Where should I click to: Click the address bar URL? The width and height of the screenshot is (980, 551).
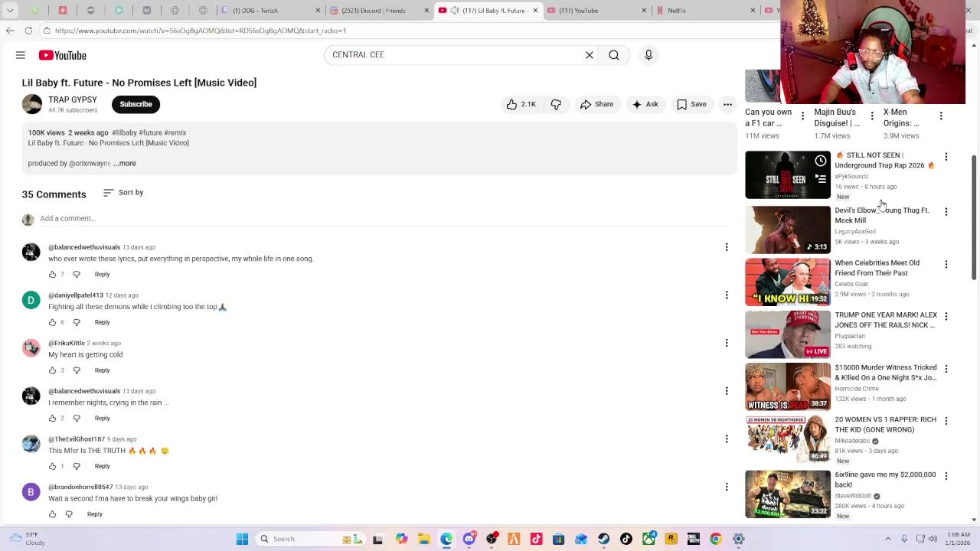click(200, 31)
